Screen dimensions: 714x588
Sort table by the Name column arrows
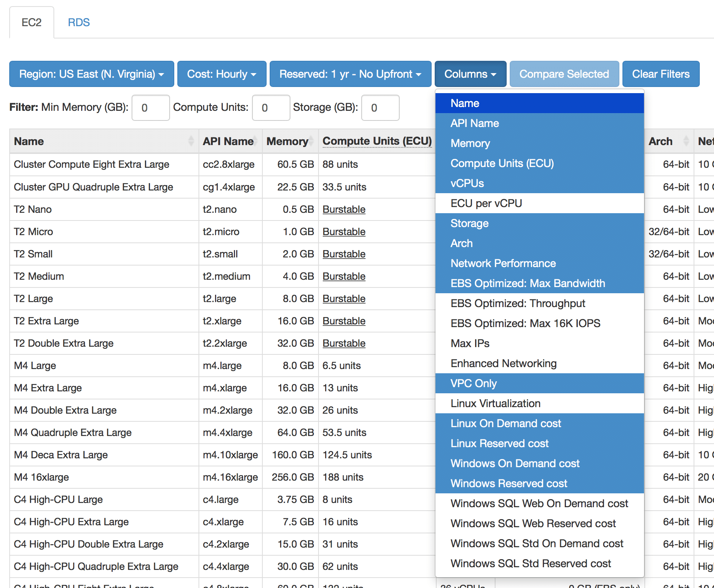pyautogui.click(x=191, y=141)
